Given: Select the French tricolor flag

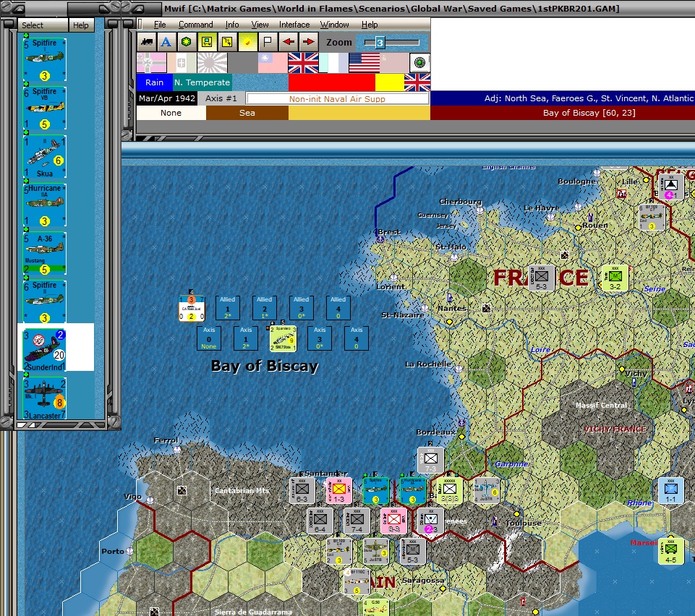Looking at the screenshot, I should coord(333,63).
